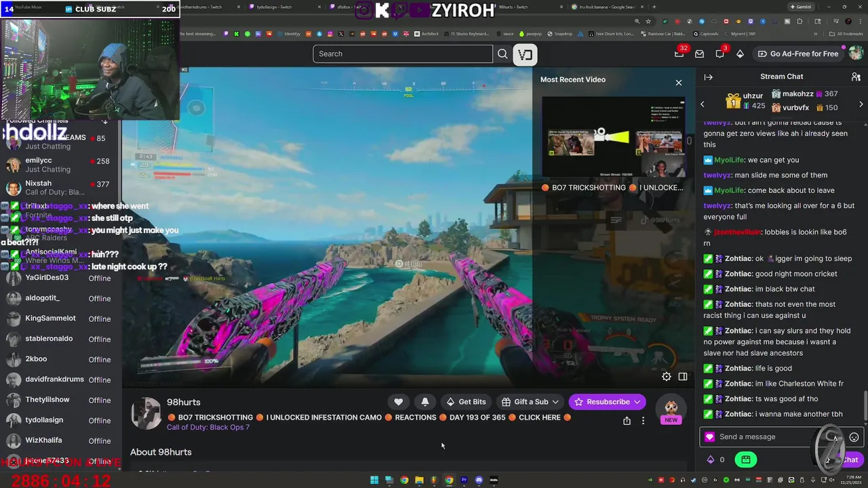Open the Twitch inbox mail icon
868x488 pixels.
pyautogui.click(x=700, y=54)
